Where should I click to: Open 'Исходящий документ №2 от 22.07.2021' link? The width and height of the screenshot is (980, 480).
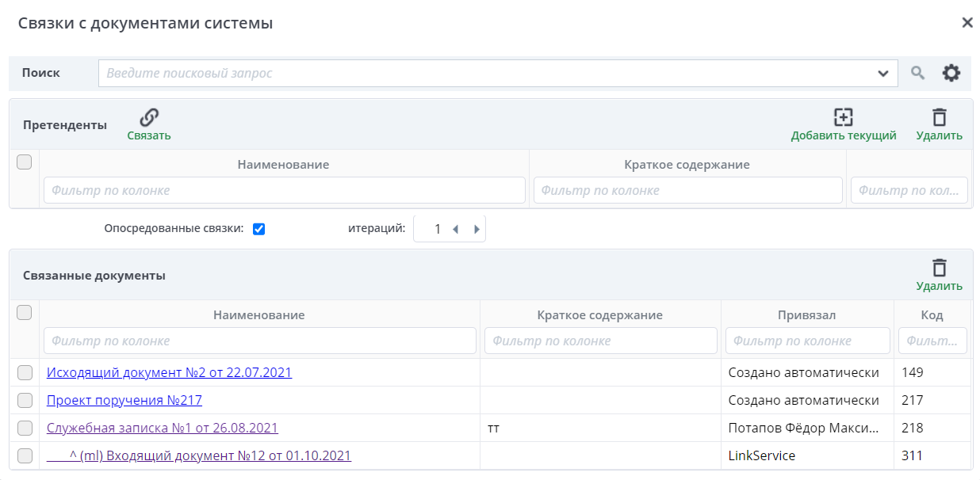point(169,372)
